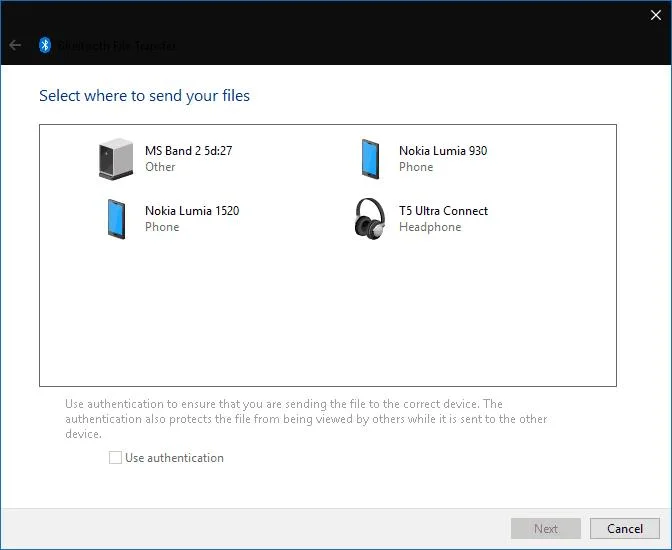Click the 'Other' type label under MS Band
Viewport: 672px width, 550px height.
click(160, 167)
